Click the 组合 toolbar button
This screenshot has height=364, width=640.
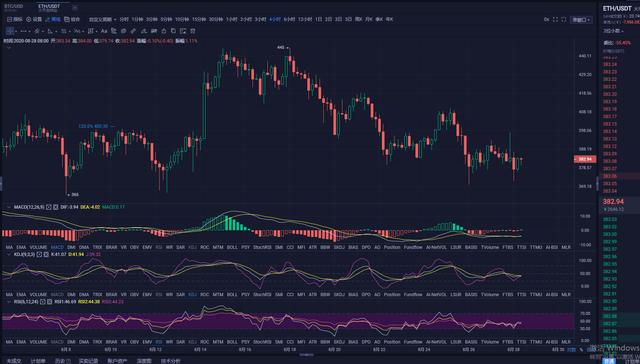(x=72, y=19)
